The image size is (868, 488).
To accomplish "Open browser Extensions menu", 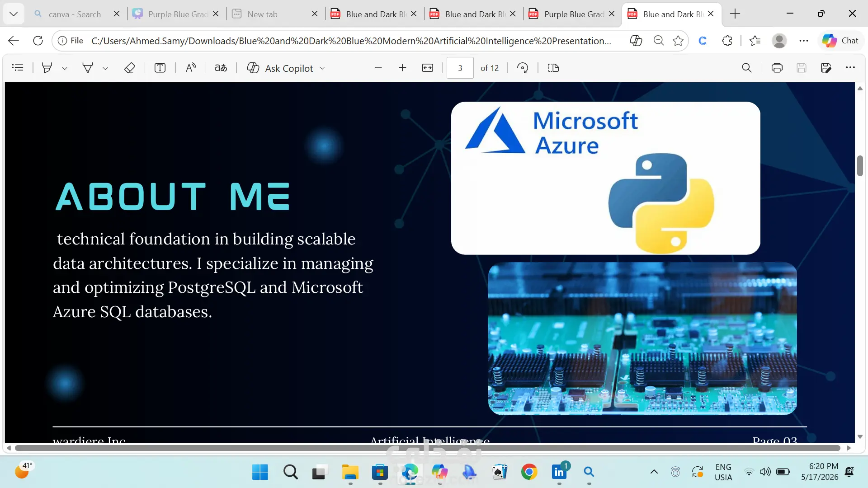I will point(727,41).
